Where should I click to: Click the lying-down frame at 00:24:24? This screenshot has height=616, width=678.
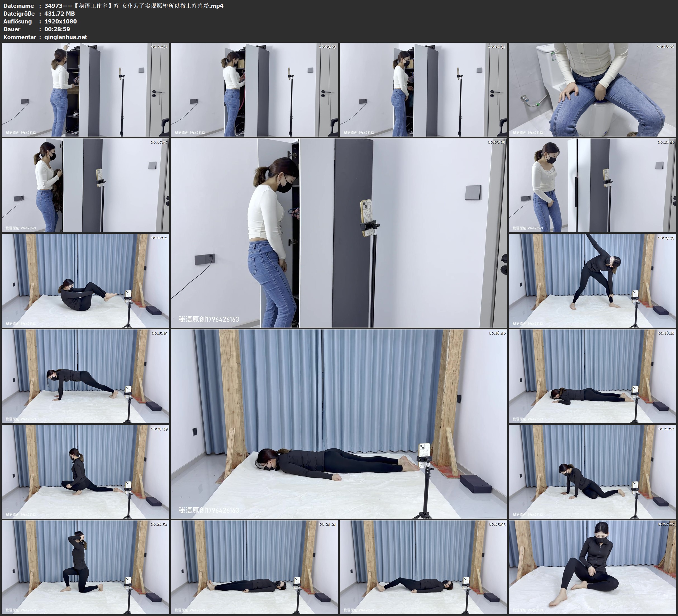coord(254,567)
